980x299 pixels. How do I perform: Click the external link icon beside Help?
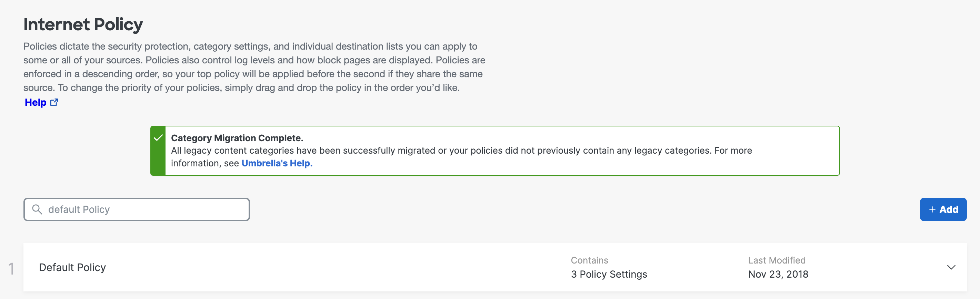pyautogui.click(x=54, y=103)
